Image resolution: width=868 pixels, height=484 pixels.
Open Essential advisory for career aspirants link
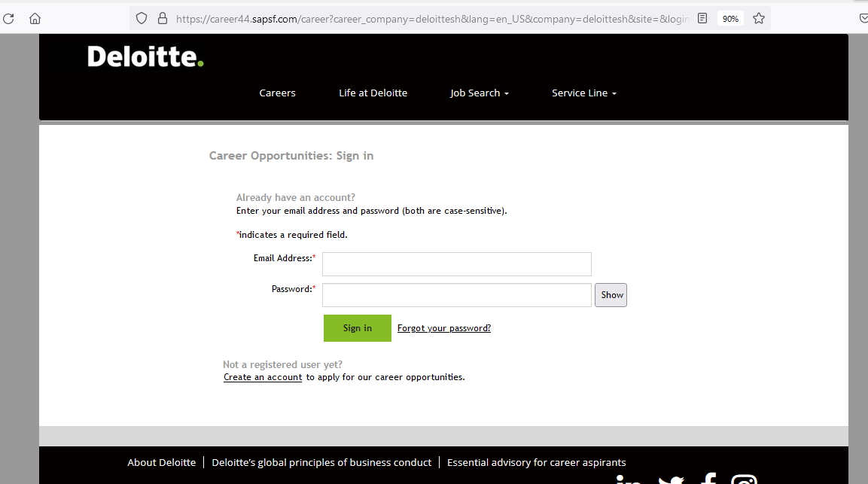(537, 462)
